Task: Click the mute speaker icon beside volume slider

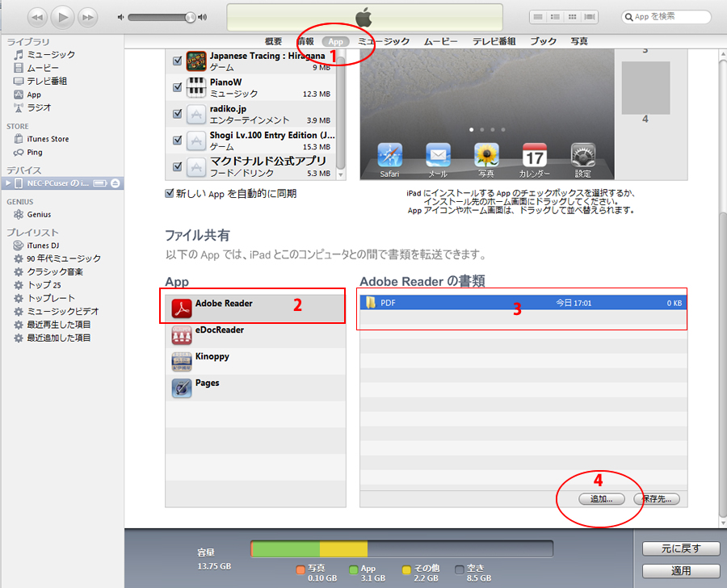Action: [x=120, y=17]
